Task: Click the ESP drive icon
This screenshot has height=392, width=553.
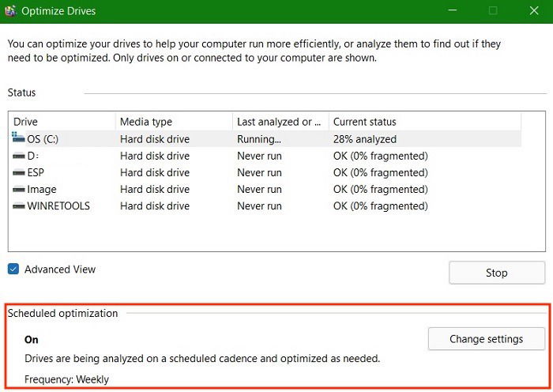Action: tap(19, 172)
